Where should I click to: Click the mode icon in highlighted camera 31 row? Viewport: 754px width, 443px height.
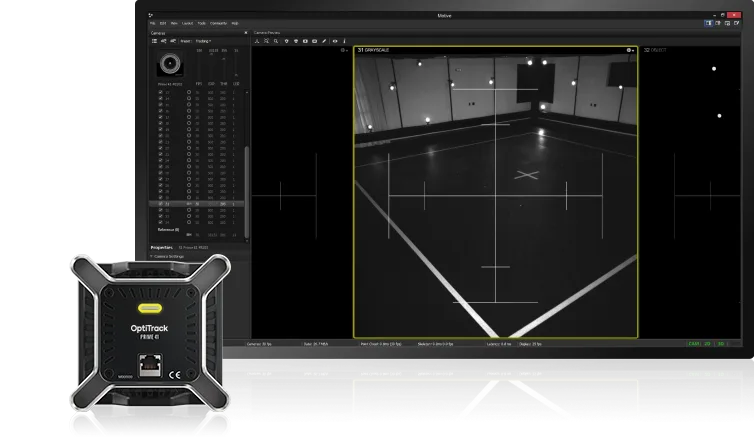(189, 204)
